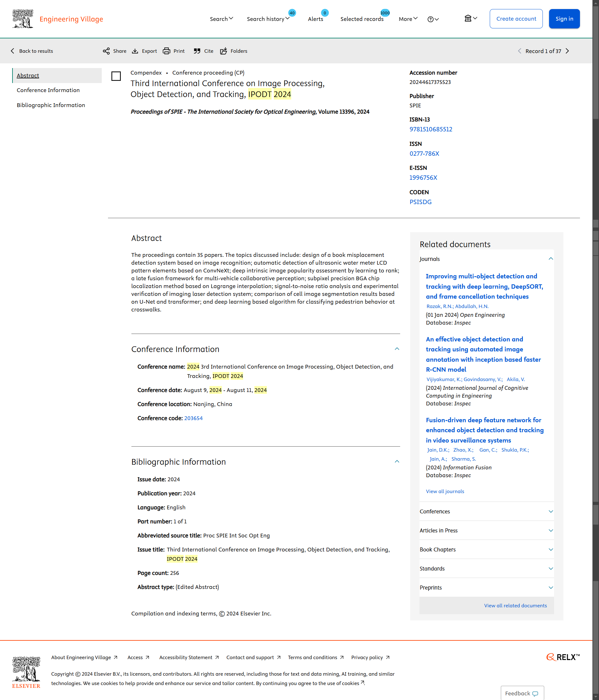Open ISBN-13 link 9781510685512
This screenshot has height=700, width=599.
tap(431, 130)
